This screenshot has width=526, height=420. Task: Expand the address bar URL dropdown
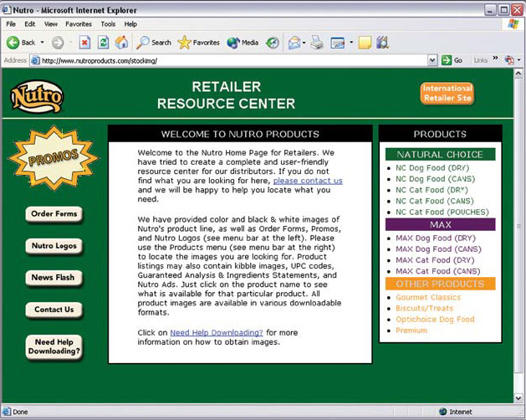432,60
